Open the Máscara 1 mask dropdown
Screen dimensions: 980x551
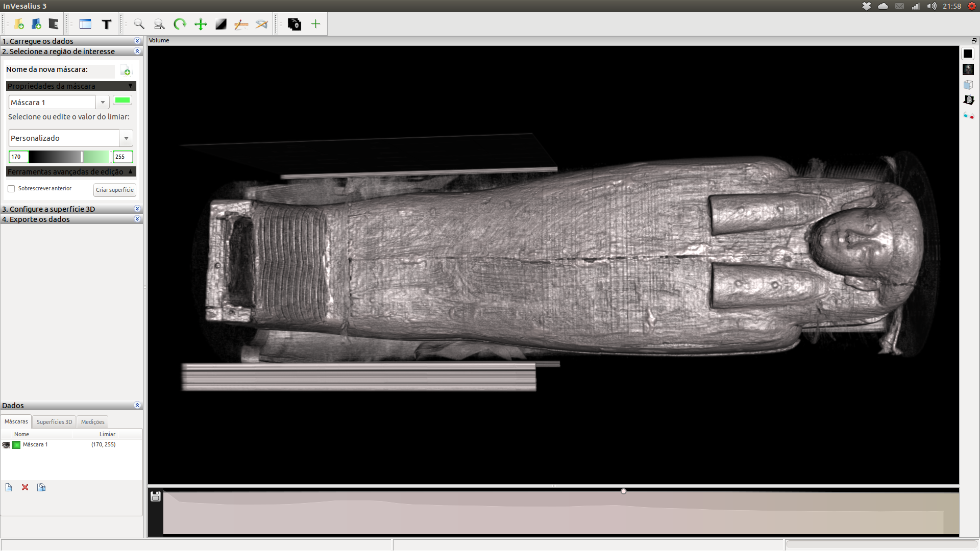[103, 103]
